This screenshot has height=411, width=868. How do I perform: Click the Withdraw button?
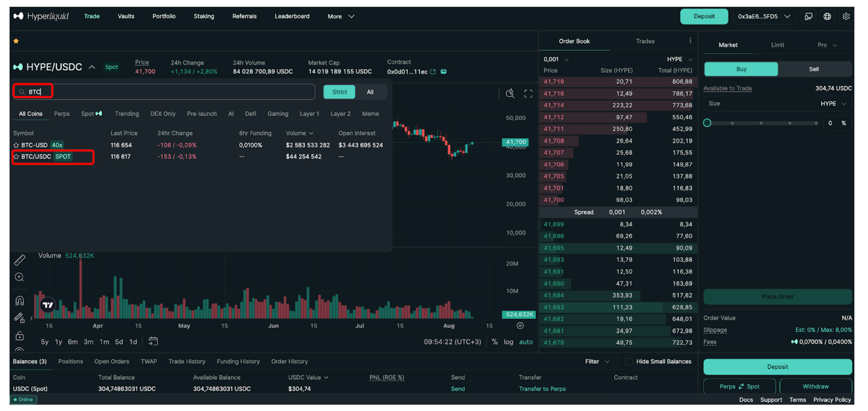(x=815, y=386)
